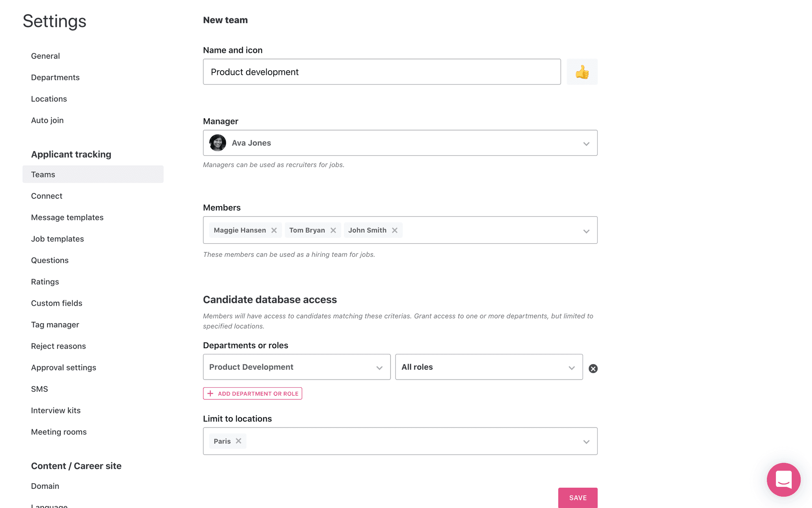Image resolution: width=812 pixels, height=508 pixels.
Task: Click the thumbs-up team icon picker
Action: (x=582, y=72)
